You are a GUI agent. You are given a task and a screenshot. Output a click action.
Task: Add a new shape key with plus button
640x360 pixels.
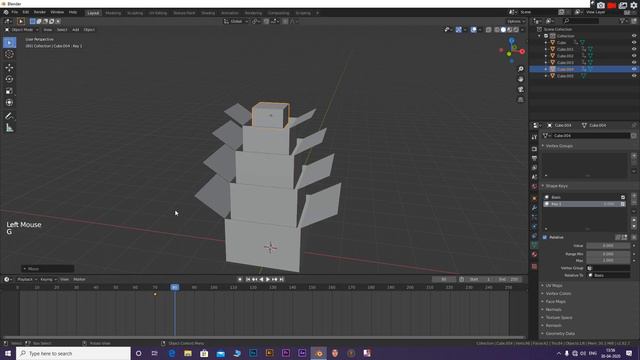pos(634,197)
